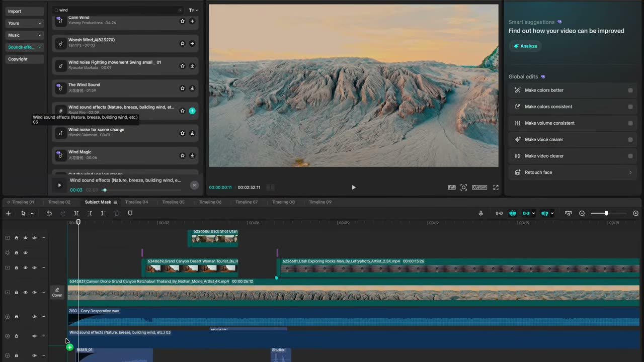Screen dimensions: 644x362
Task: Select the Shutter audio clip on the timeline
Action: click(x=281, y=354)
